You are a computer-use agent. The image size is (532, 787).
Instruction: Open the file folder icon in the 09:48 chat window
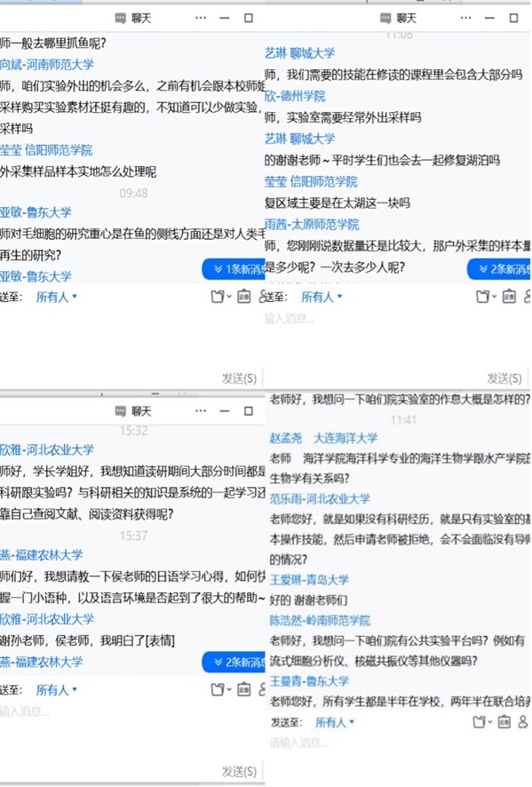(x=218, y=298)
